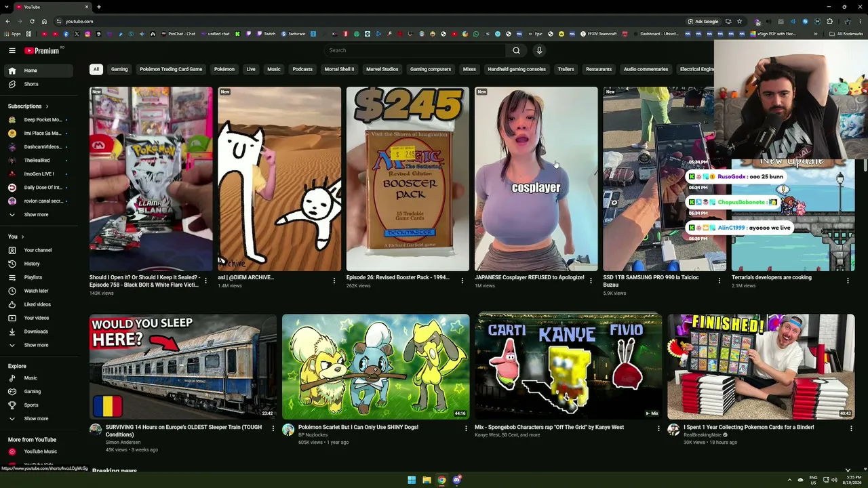Open the $245 booster pack short

(408, 179)
